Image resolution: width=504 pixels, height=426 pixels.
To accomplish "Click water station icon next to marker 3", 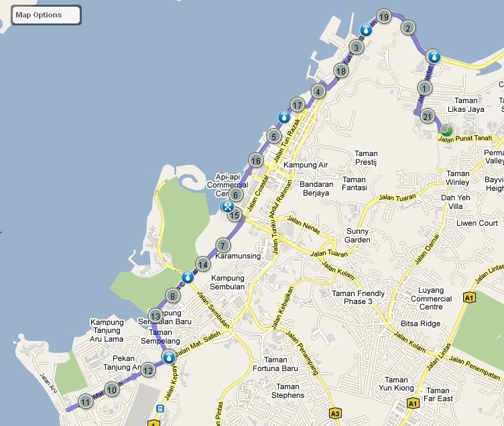I will 366,31.
